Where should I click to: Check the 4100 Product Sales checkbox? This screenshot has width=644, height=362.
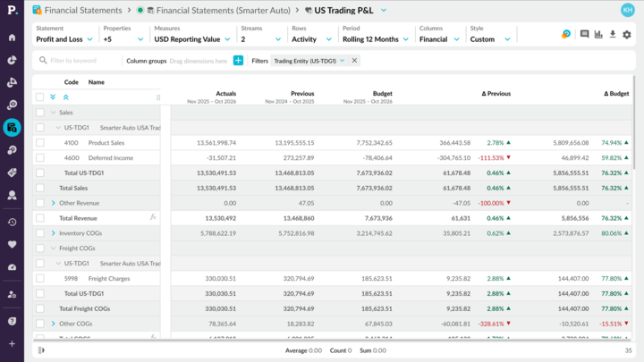[x=40, y=143]
